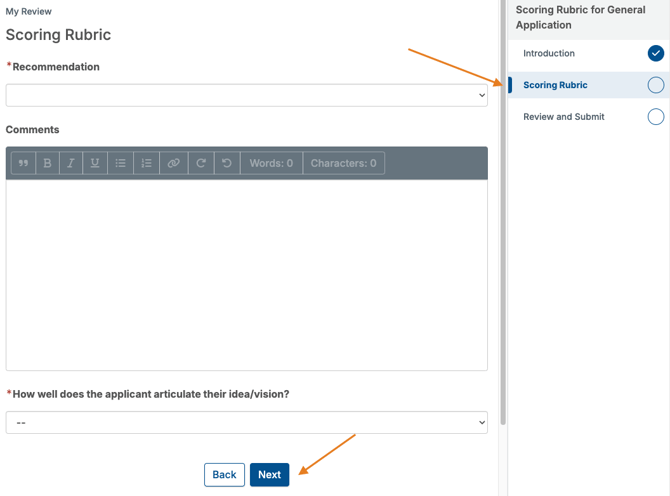Click the undo arrow in editor toolbar

click(227, 163)
